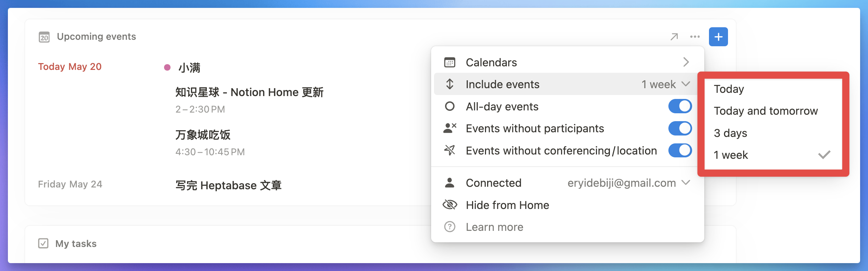Click the pink dot beside 小满 event
Screen dimensions: 868x271
[167, 67]
